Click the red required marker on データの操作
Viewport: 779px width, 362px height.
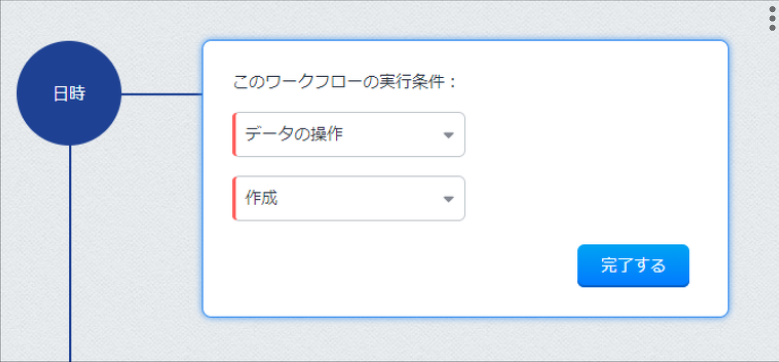[234, 135]
